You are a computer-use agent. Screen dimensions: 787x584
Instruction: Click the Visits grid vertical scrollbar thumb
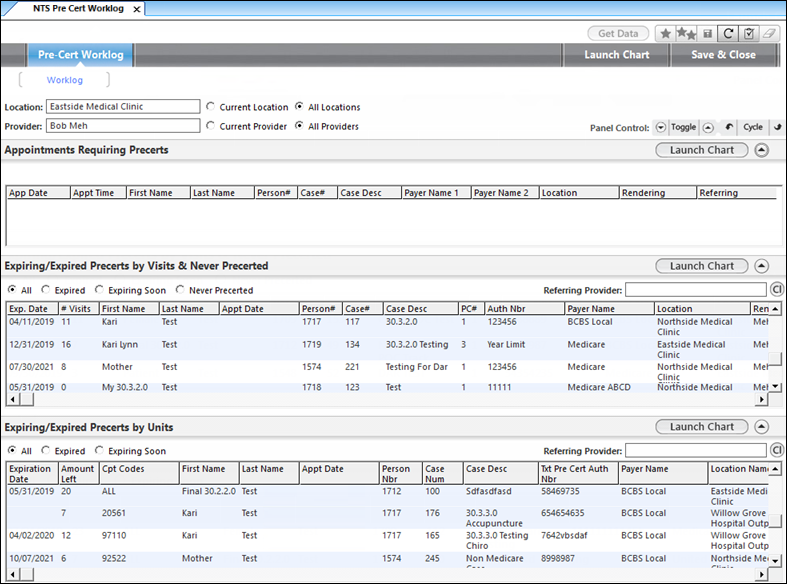coord(775,359)
